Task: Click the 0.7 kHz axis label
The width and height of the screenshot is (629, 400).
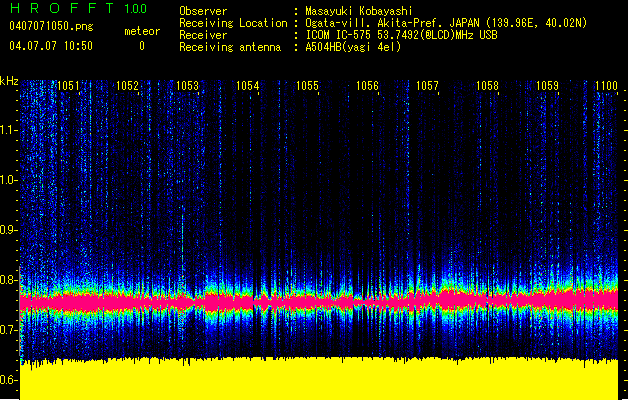Action: tap(9, 330)
